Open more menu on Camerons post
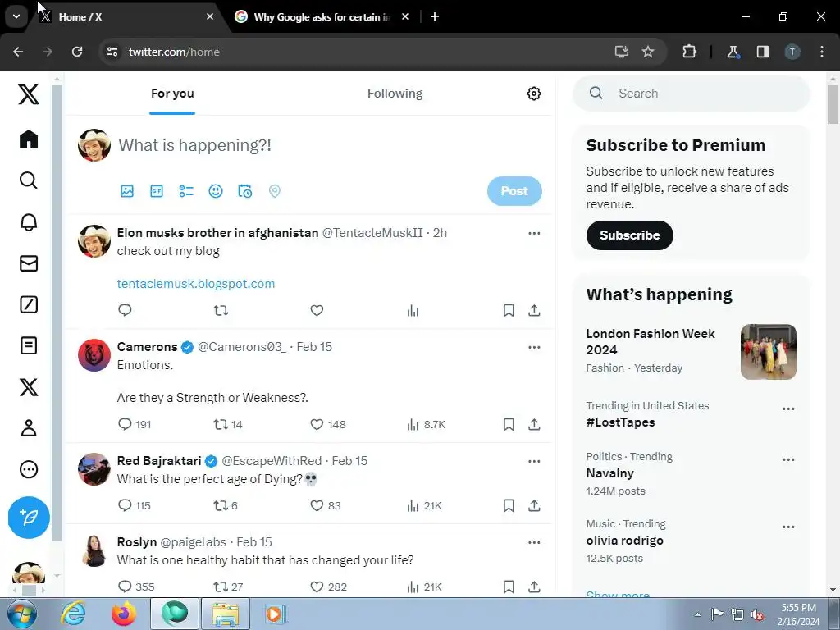This screenshot has width=840, height=630. pos(534,347)
